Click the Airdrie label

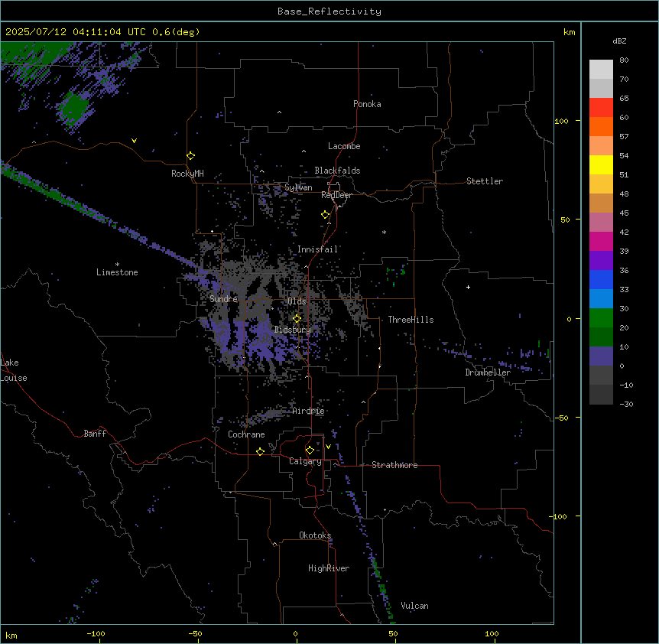pyautogui.click(x=309, y=411)
